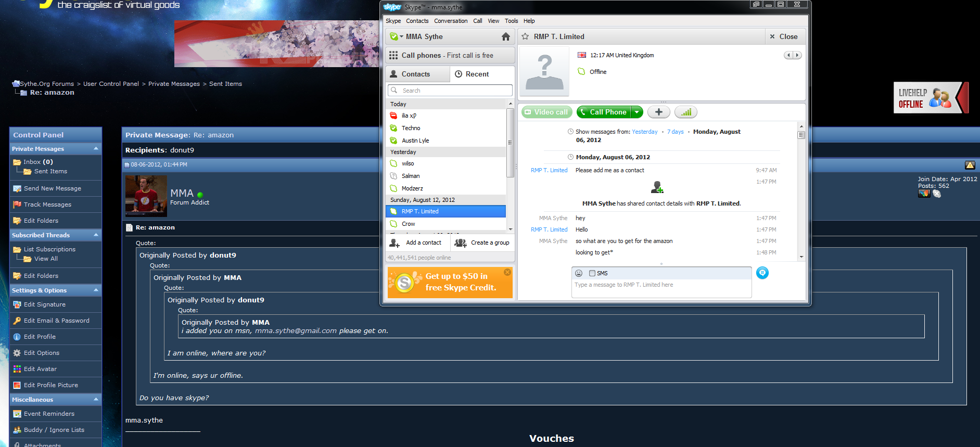Open the Sent Items breadcrumb link
980x447 pixels.
(x=225, y=84)
